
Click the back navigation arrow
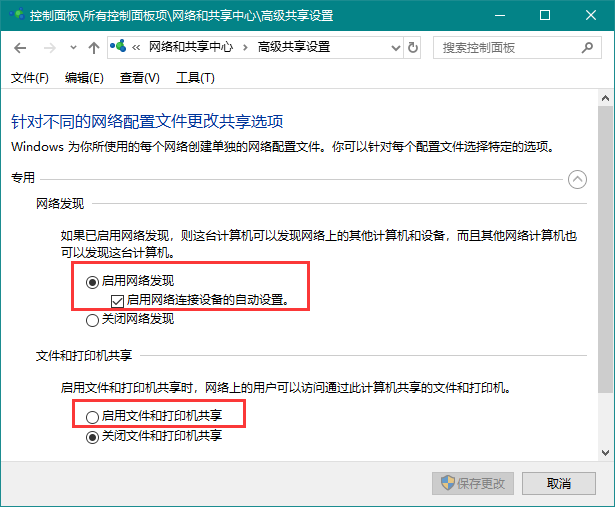(x=20, y=48)
